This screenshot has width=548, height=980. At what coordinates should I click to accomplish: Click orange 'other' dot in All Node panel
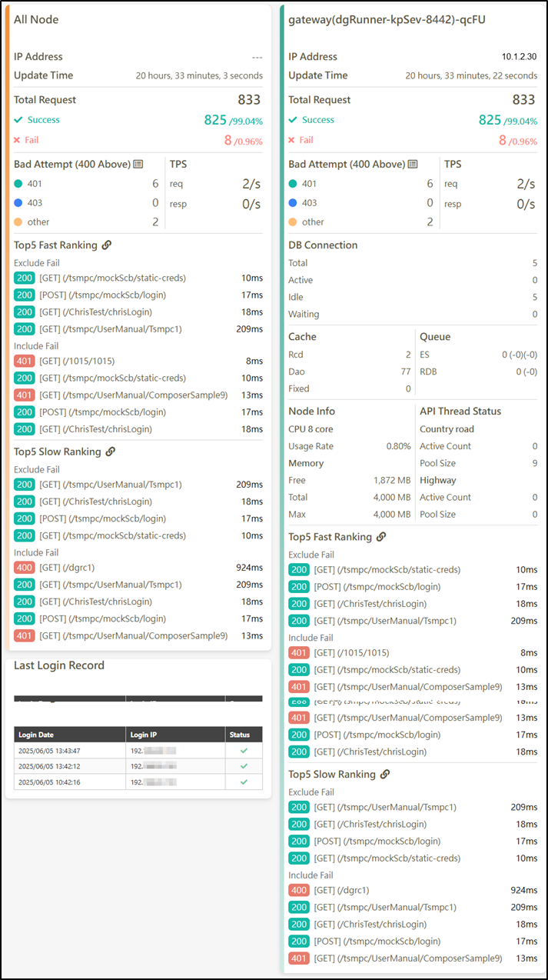pyautogui.click(x=18, y=222)
